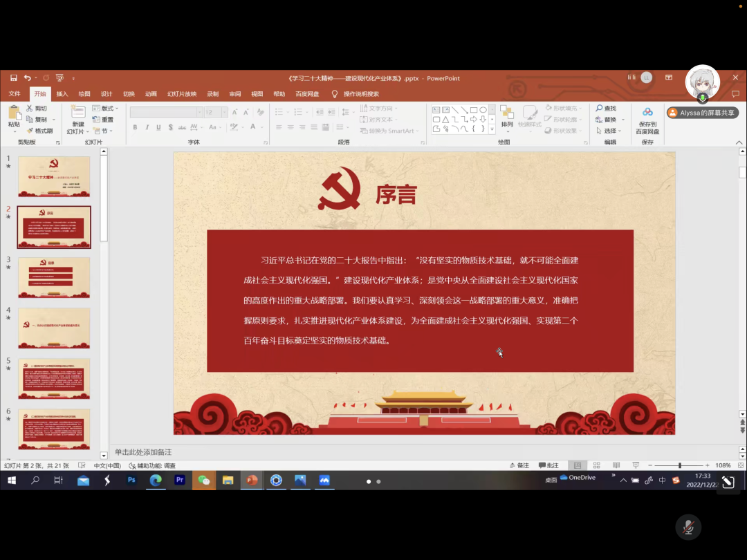Screen dimensions: 747x560
Task: Click the zoom slider in status bar
Action: 680,465
